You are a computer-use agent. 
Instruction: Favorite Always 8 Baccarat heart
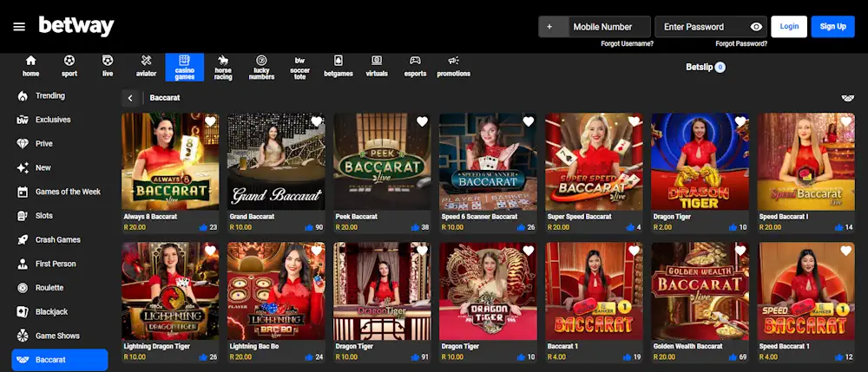pos(210,121)
